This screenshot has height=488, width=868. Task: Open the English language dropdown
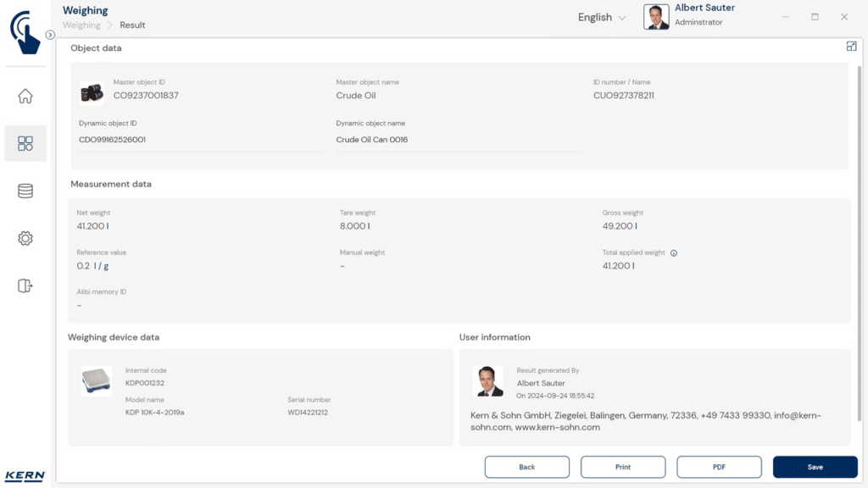602,18
